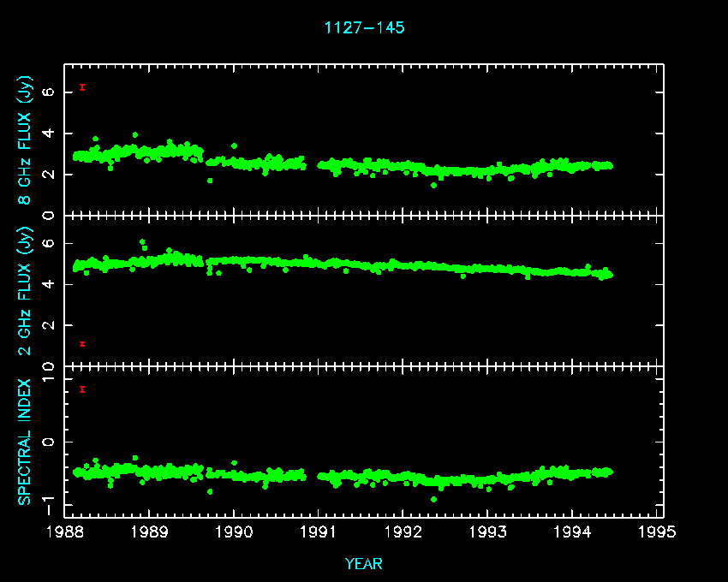Click the highest 2 GHz outlier point before 1989
Screen dimensions: 728x582
tap(142, 242)
